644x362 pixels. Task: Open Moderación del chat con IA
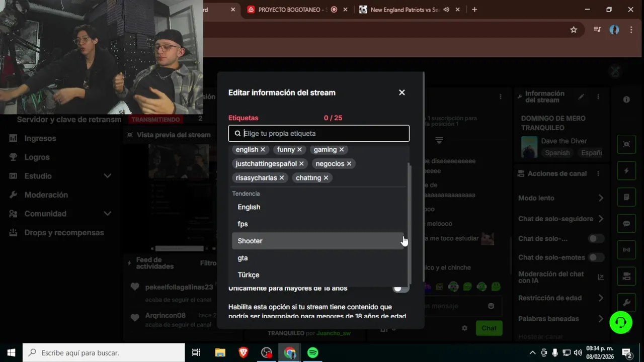[x=561, y=277]
